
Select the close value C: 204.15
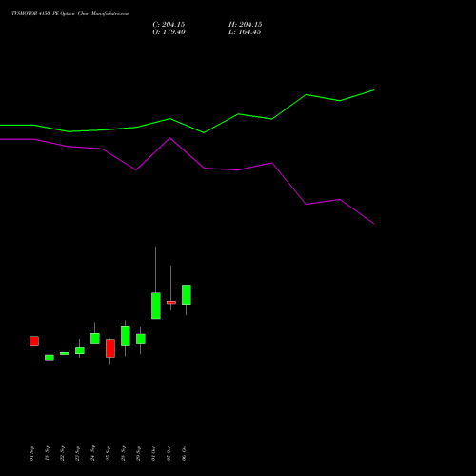(169, 25)
